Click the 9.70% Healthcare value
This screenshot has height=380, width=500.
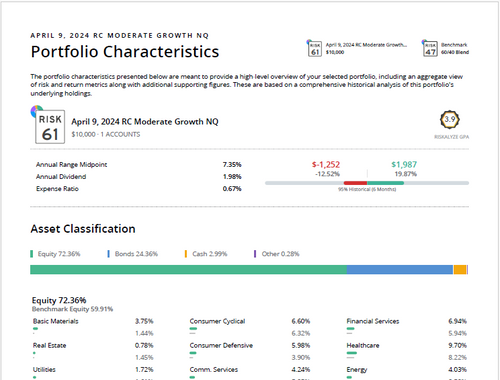(x=457, y=346)
